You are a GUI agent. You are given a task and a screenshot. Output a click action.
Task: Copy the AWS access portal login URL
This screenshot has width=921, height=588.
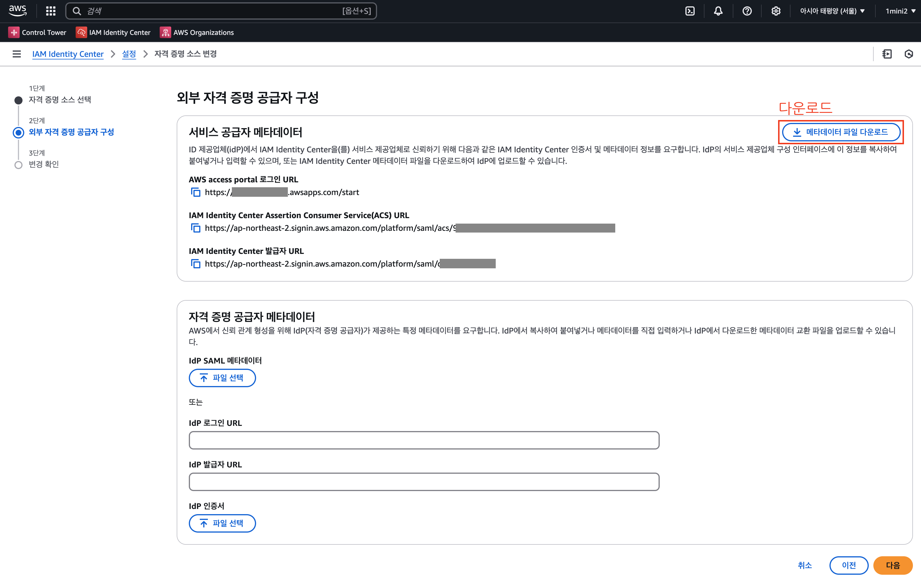pos(195,192)
